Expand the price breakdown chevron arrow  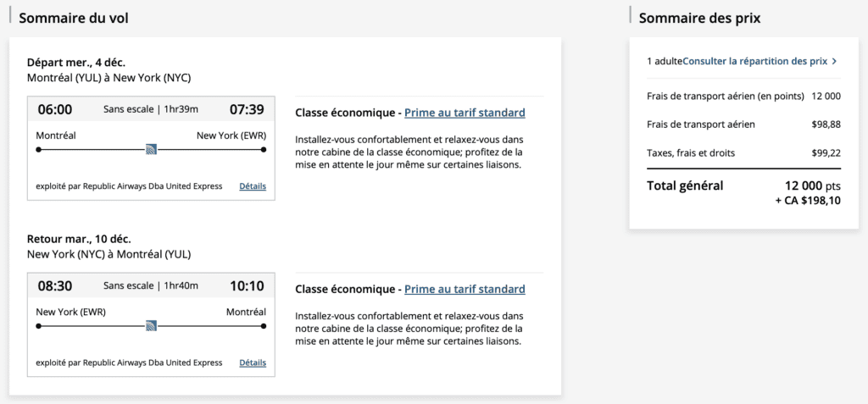834,61
